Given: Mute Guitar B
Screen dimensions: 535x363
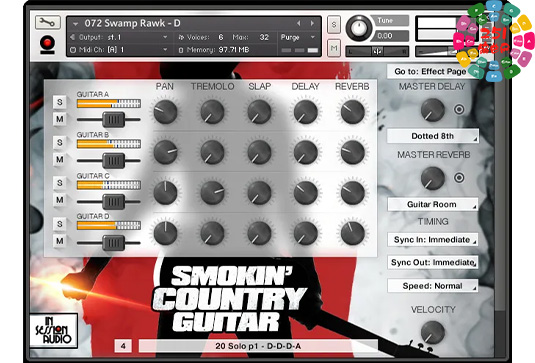Looking at the screenshot, I should tap(60, 159).
